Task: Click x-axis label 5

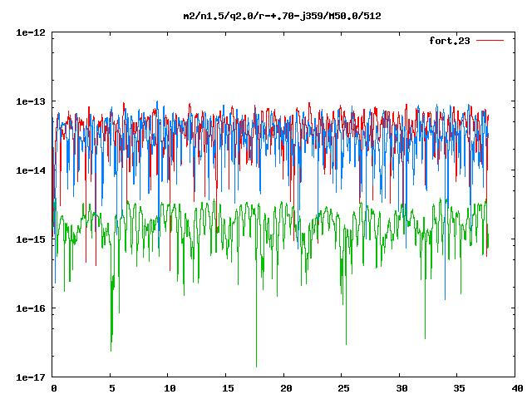Action: (x=111, y=388)
